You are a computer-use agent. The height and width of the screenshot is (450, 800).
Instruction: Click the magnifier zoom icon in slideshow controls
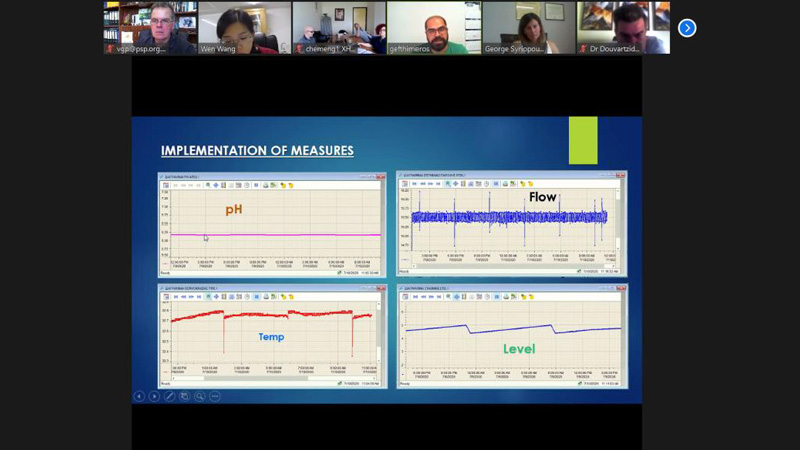(200, 396)
